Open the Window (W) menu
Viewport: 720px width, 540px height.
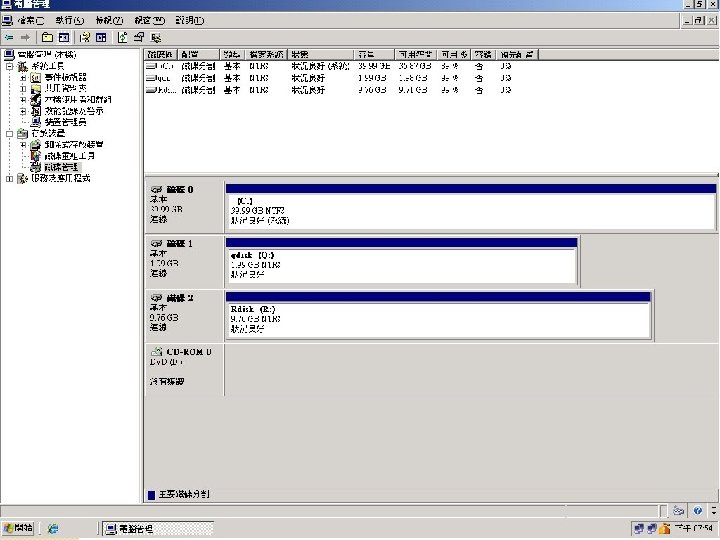pyautogui.click(x=150, y=20)
